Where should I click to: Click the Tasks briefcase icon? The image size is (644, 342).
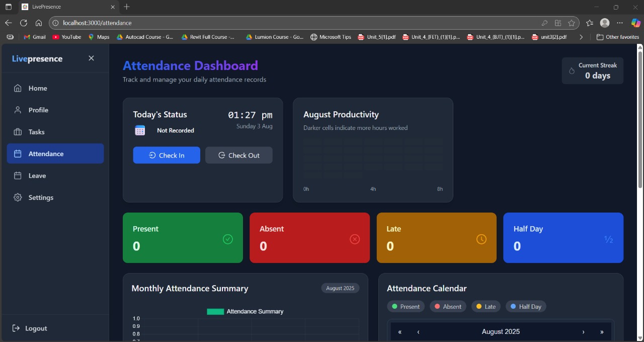(18, 132)
